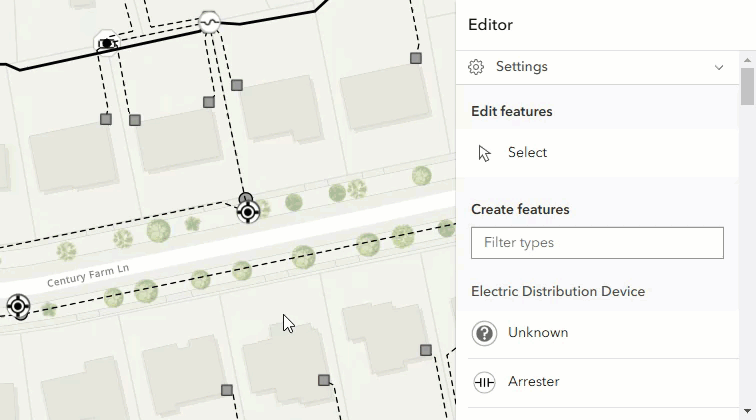Click the Settings gear icon
The image size is (756, 420).
[476, 67]
